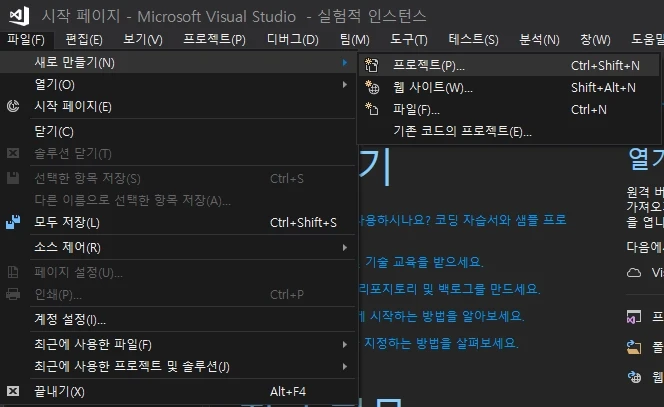Expand the 열기(O) submenu arrow
This screenshot has height=407, width=664.
click(x=345, y=85)
